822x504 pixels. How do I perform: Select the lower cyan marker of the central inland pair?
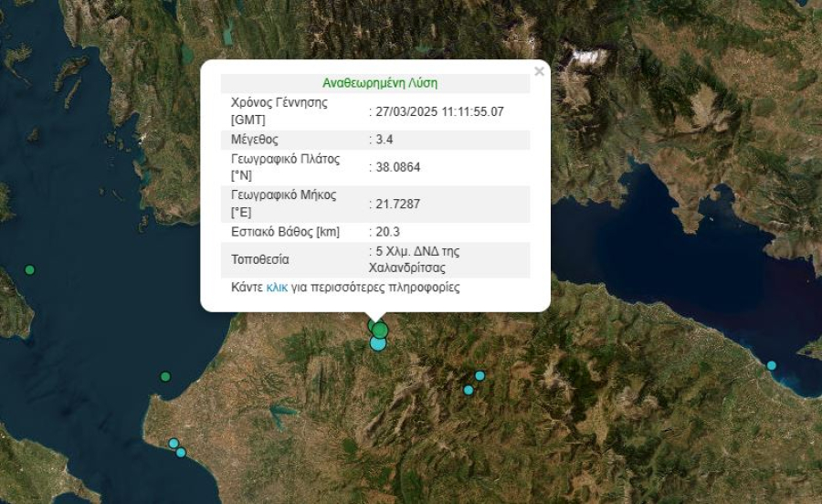[469, 390]
